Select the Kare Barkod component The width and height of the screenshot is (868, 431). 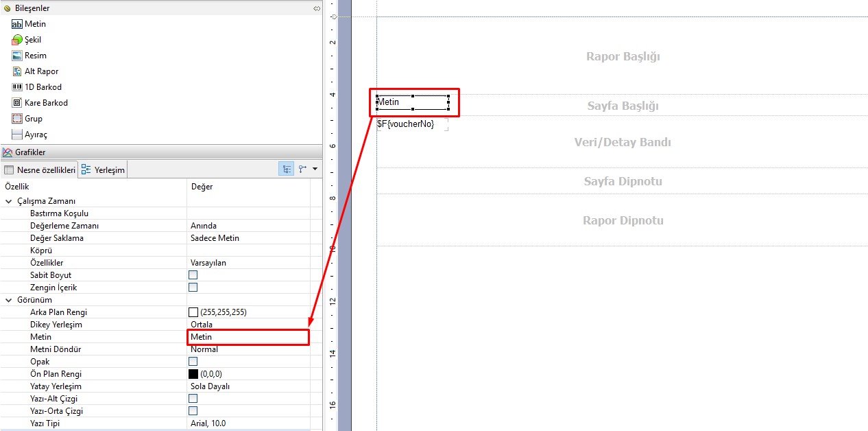click(x=45, y=103)
